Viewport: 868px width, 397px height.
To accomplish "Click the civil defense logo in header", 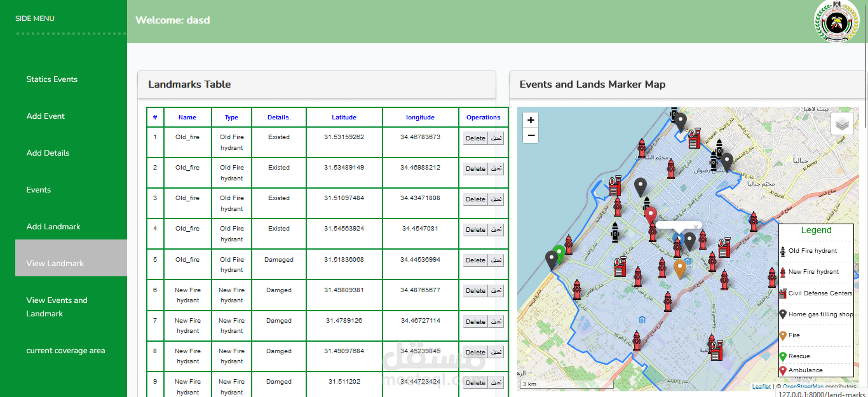I will pyautogui.click(x=836, y=22).
